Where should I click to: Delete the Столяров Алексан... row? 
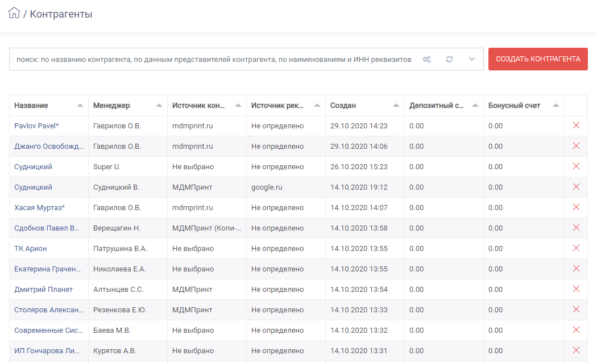click(576, 309)
